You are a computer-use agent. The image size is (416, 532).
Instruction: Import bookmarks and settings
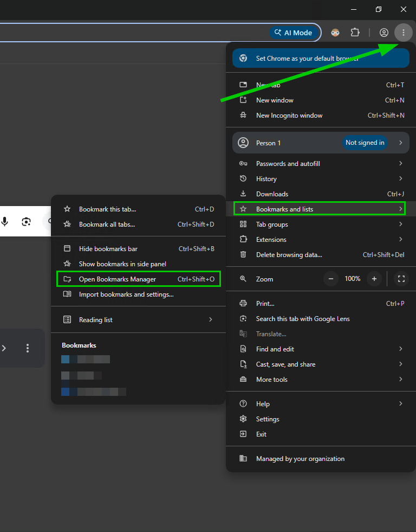(x=138, y=294)
